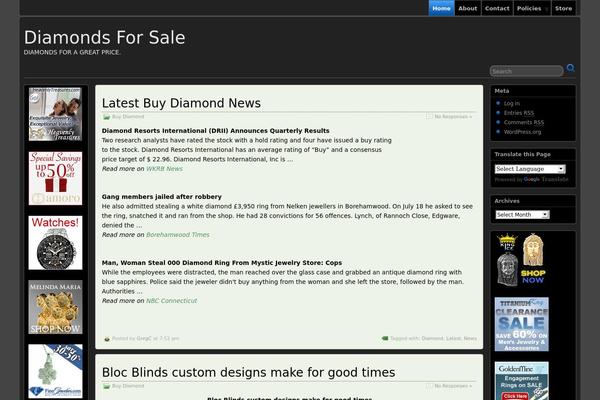
Task: Open the News tag link
Action: coord(470,338)
